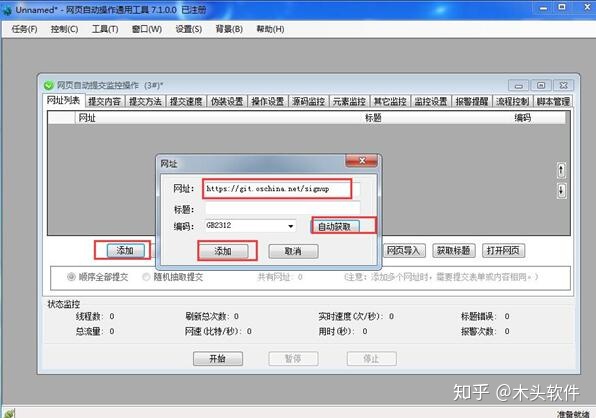Click the 网速(比特/秒) status value

249,331
